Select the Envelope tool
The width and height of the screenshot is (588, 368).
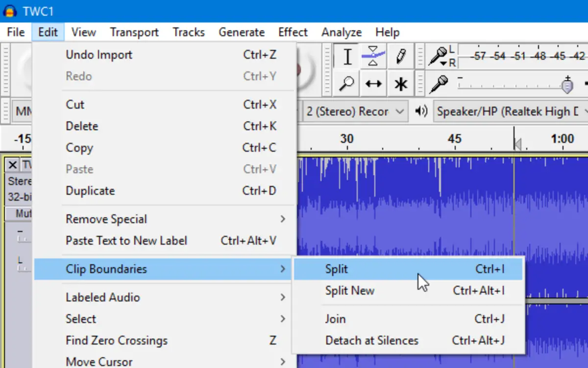[373, 57]
